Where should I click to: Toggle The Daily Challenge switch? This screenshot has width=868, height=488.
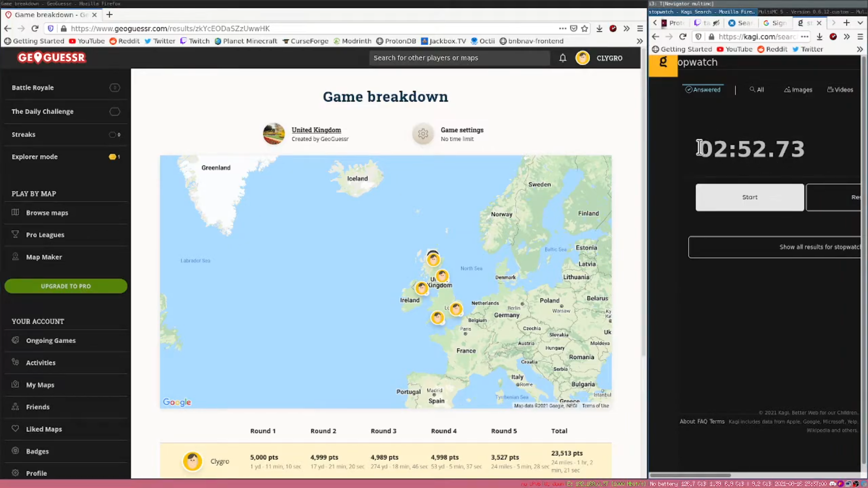(x=114, y=112)
